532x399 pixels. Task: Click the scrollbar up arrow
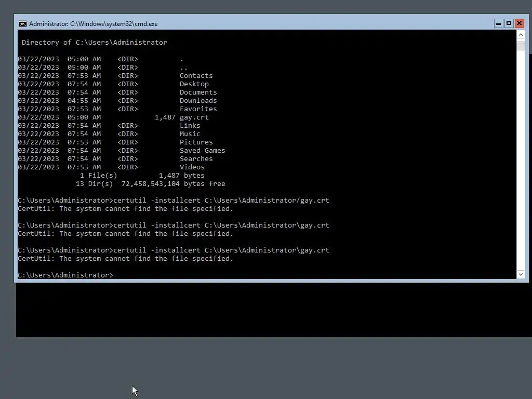pyautogui.click(x=521, y=35)
